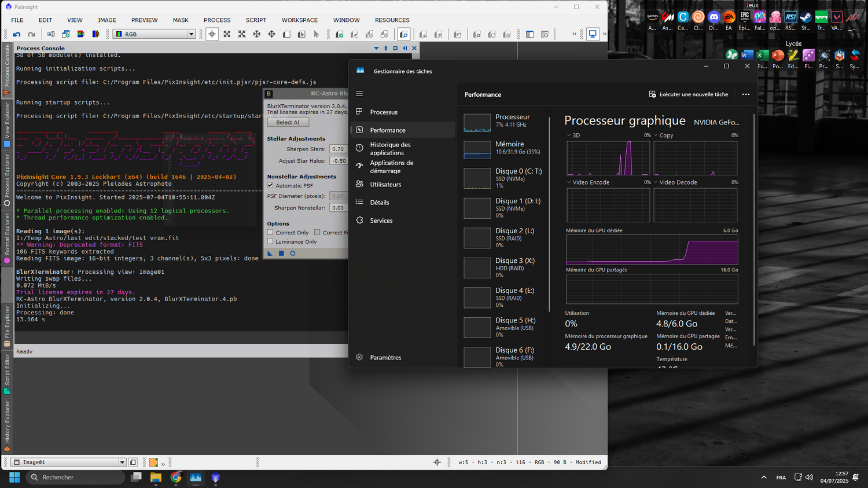868x488 pixels.
Task: Expand the 3D GPU graph selector chevron
Action: 569,135
